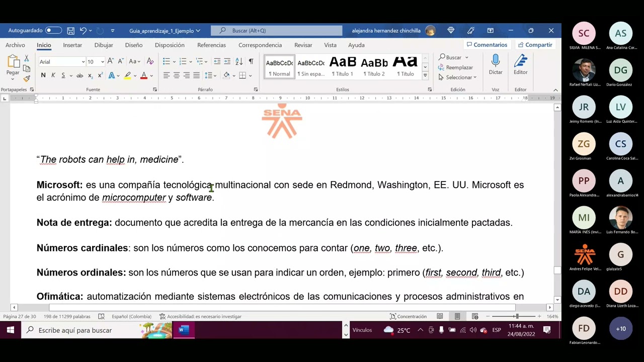
Task: Toggle the Autoguardado switch
Action: [53, 31]
